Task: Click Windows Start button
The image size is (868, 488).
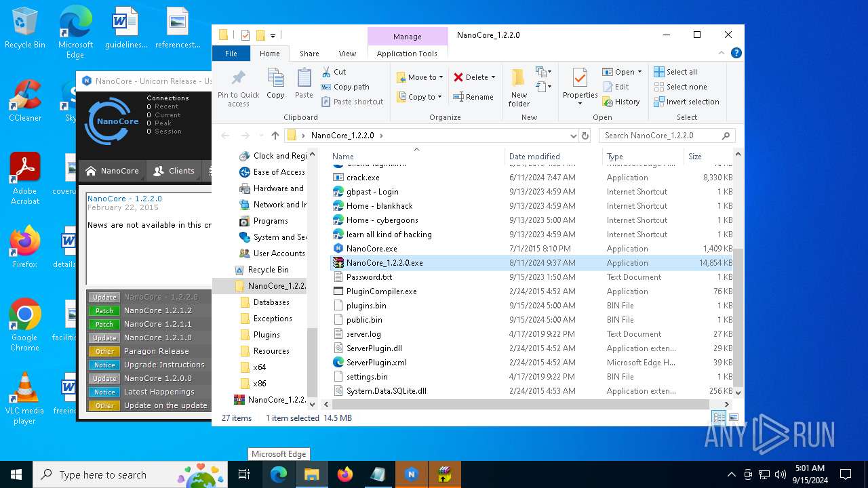Action: pos(16,474)
